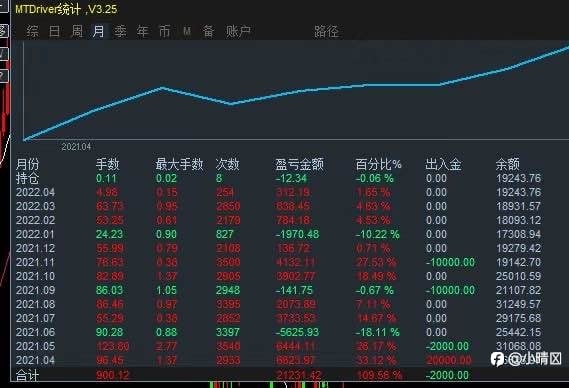Click the 月份 column header
The width and height of the screenshot is (569, 388).
pyautogui.click(x=27, y=164)
